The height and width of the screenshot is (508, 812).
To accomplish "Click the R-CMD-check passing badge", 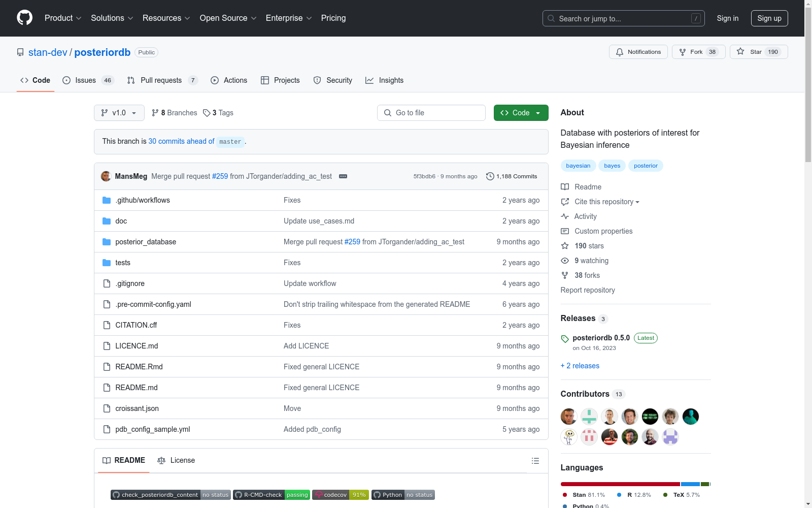I will coord(272,495).
